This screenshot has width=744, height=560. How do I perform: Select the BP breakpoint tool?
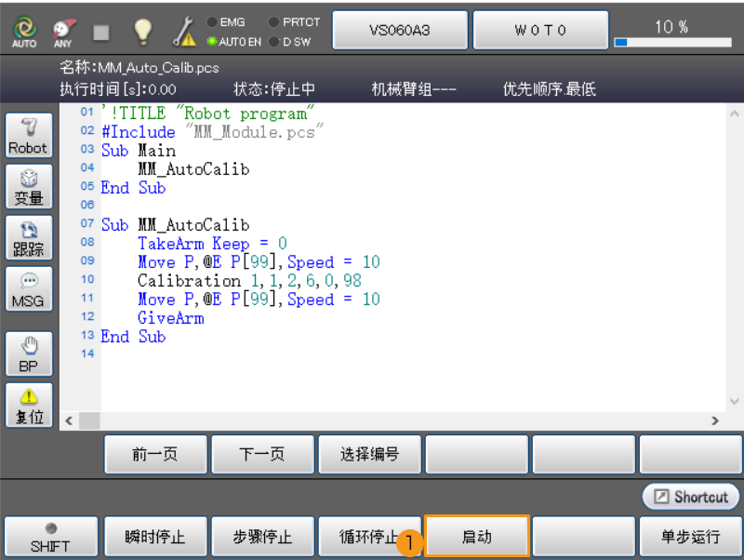tap(28, 353)
